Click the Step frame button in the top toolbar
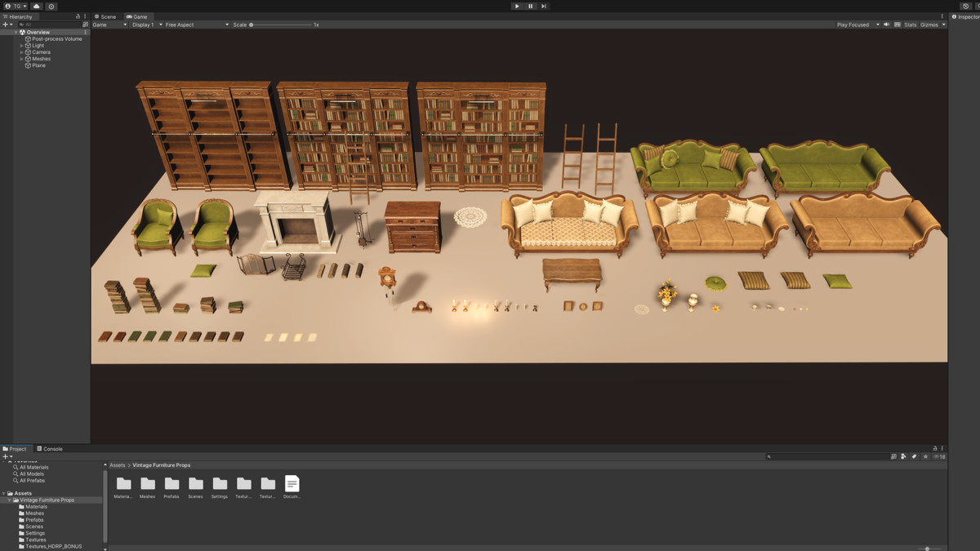This screenshot has height=551, width=980. (x=544, y=6)
